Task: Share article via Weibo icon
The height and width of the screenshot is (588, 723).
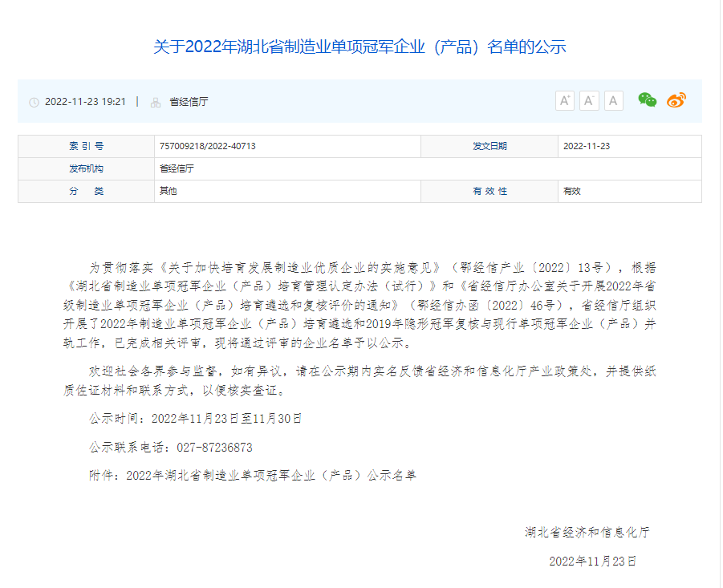Action: 676,100
